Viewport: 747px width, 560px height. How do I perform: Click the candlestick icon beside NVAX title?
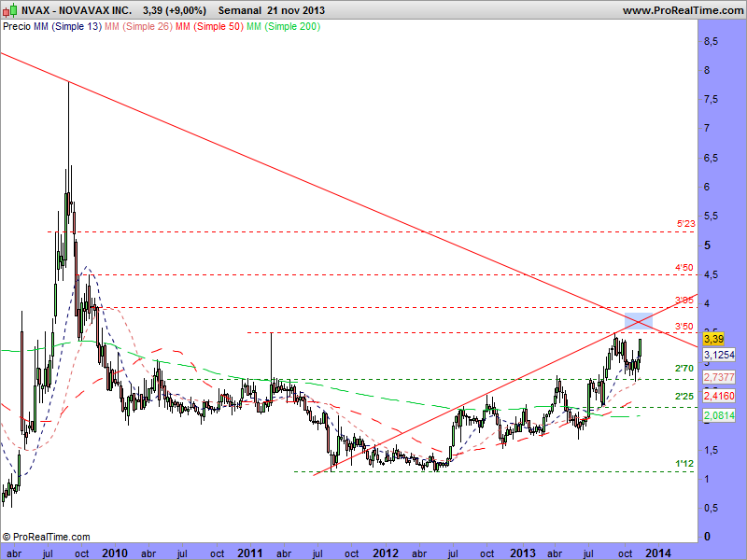[9, 10]
